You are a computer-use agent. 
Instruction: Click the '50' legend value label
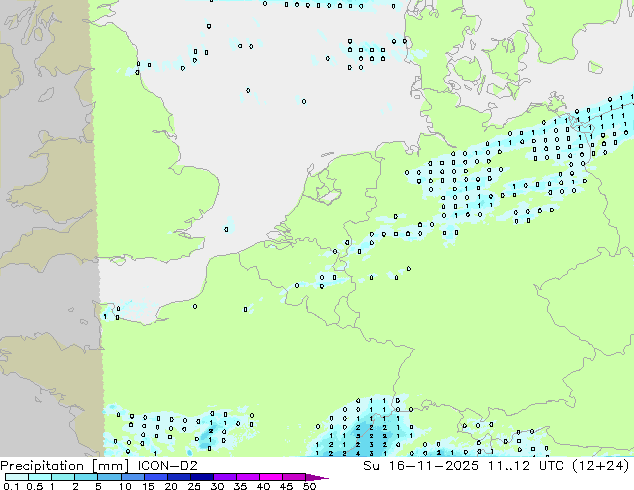click(309, 486)
